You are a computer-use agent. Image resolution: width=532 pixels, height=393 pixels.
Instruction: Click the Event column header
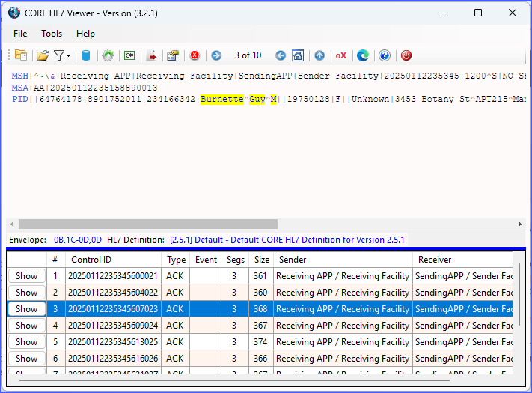206,260
